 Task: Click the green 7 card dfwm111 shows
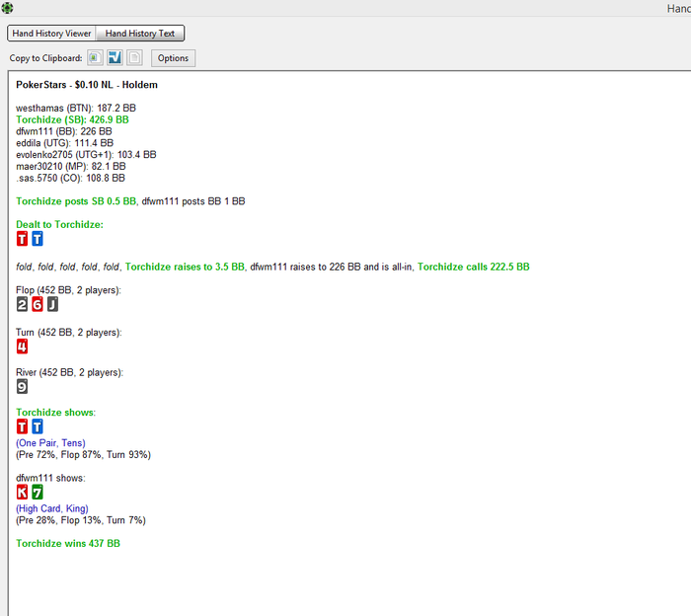(38, 493)
